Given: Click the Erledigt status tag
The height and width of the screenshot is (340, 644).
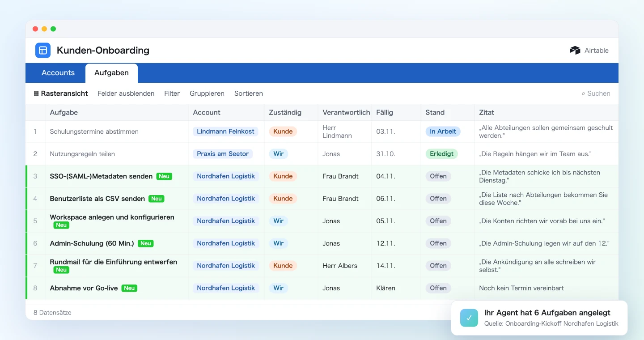Looking at the screenshot, I should [441, 154].
